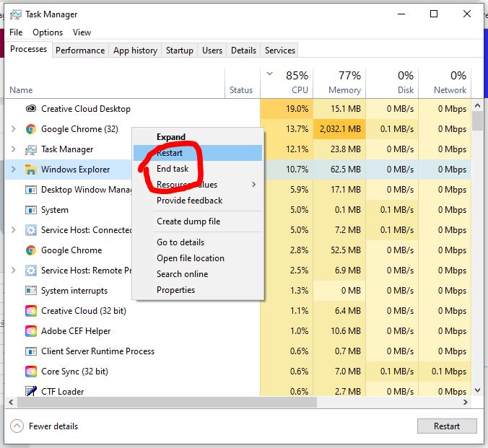Select Create dump file option
The width and height of the screenshot is (488, 448).
[198, 221]
